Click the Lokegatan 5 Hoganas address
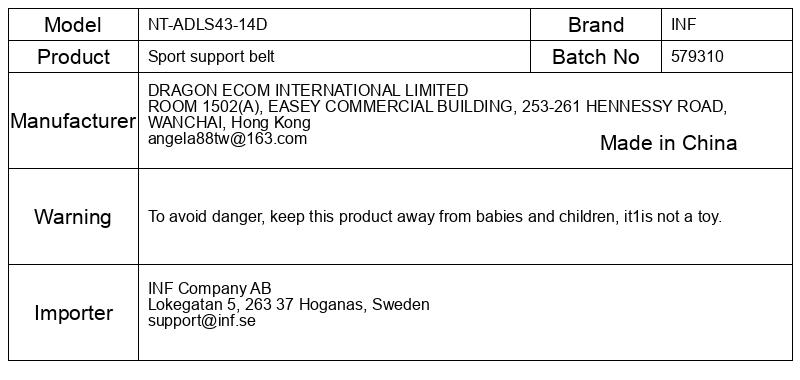Viewport: 800px width, 380px height. [x=289, y=305]
